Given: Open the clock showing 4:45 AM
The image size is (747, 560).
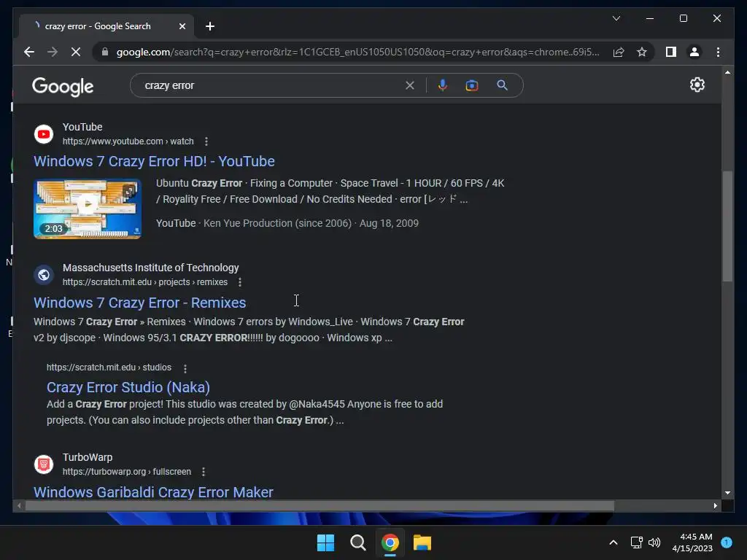Looking at the screenshot, I should [693, 542].
